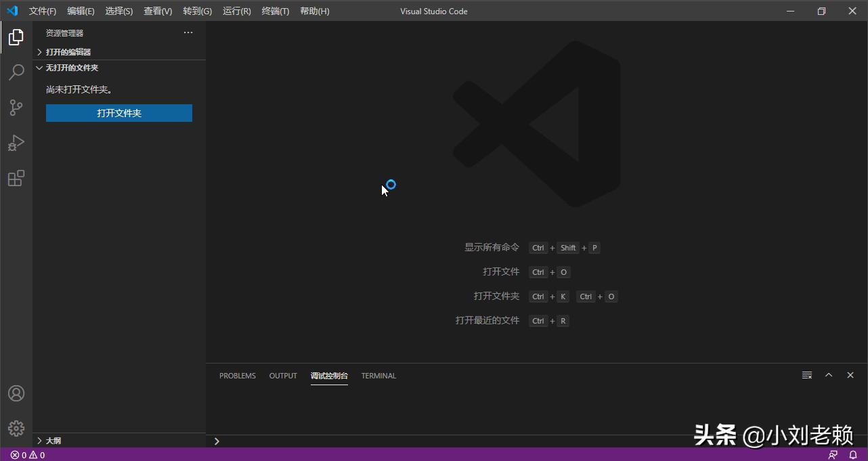Viewport: 868px width, 461px height.
Task: Open the Manage settings gear icon
Action: point(16,428)
